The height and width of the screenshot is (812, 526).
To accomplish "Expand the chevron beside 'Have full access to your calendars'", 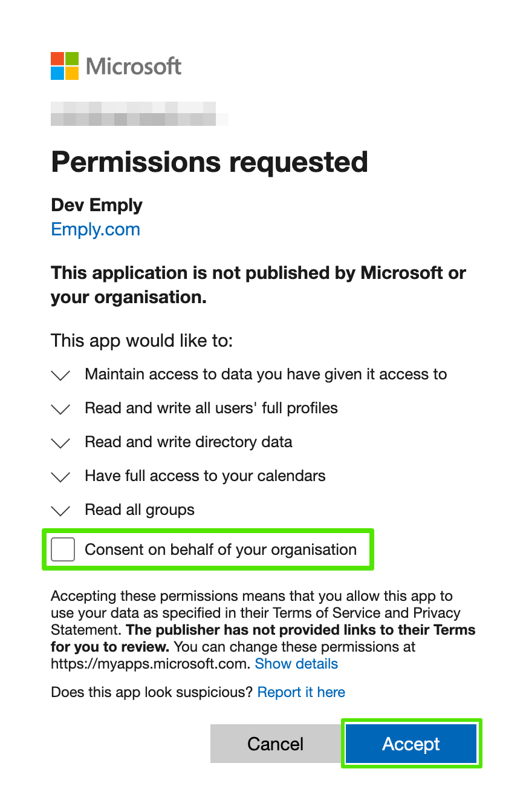I will [x=60, y=477].
